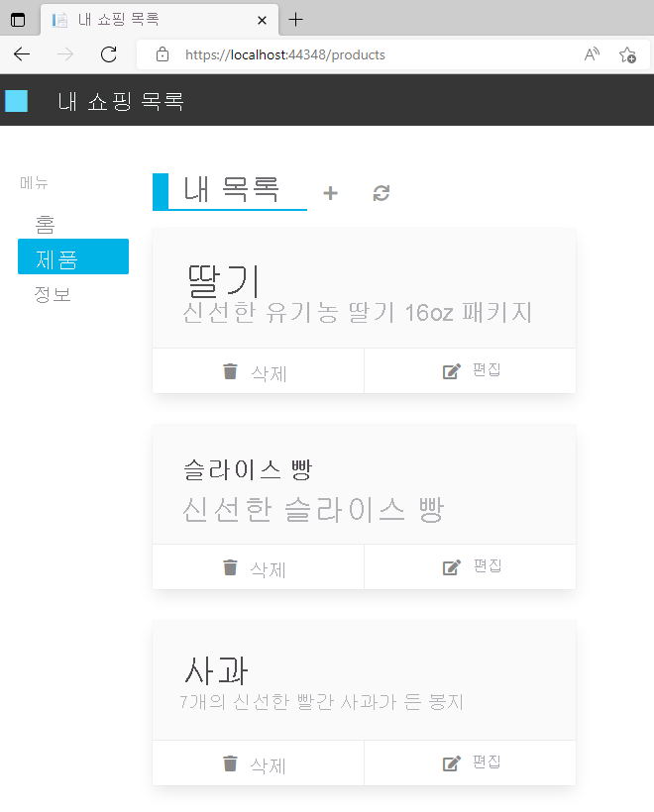Click the pencil edit icon on 사과 card

(452, 763)
